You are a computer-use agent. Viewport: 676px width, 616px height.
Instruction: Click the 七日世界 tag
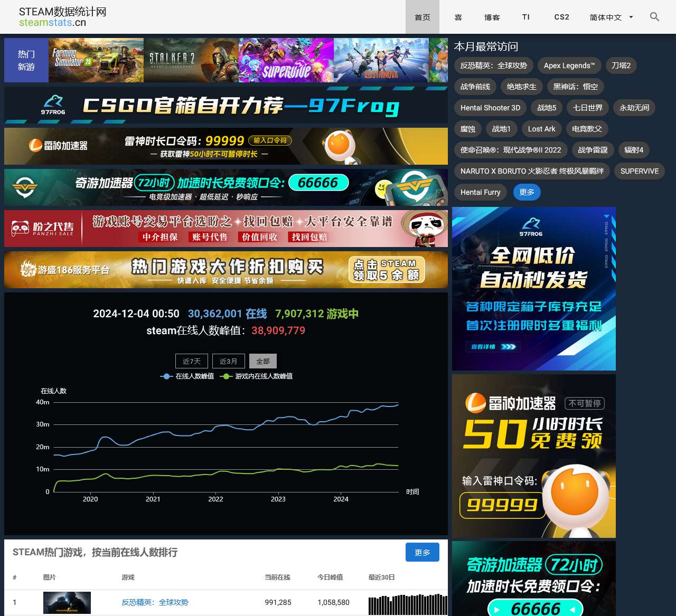[x=588, y=108]
